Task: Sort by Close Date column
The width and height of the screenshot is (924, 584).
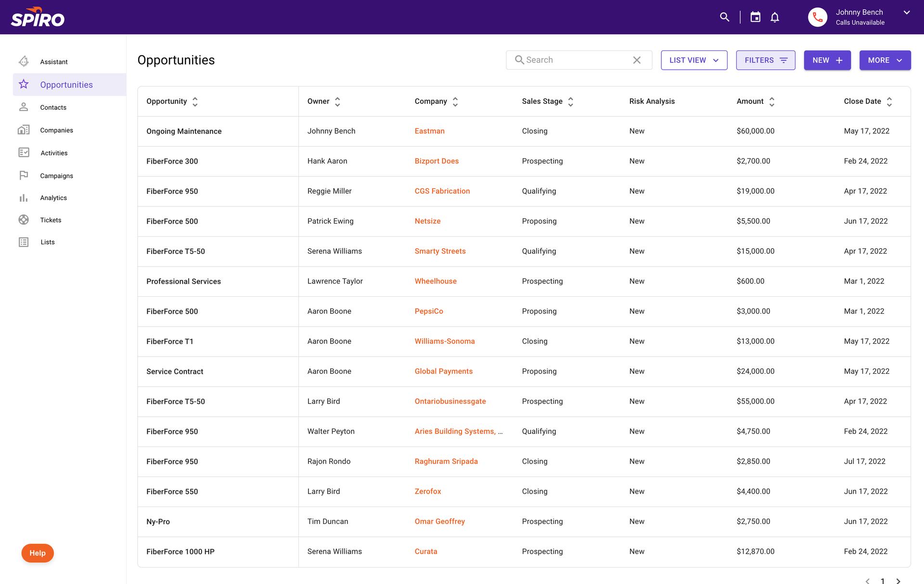Action: 889,102
